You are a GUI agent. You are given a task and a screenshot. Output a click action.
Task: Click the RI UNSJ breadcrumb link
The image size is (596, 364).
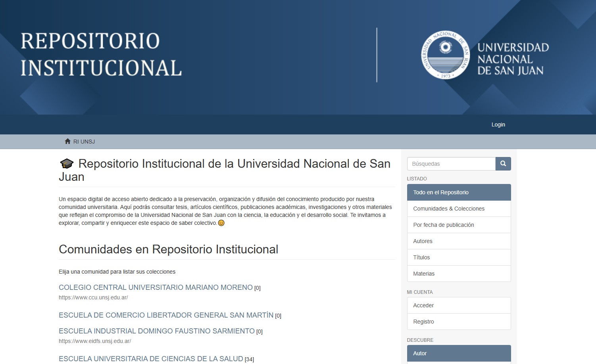[x=84, y=142]
